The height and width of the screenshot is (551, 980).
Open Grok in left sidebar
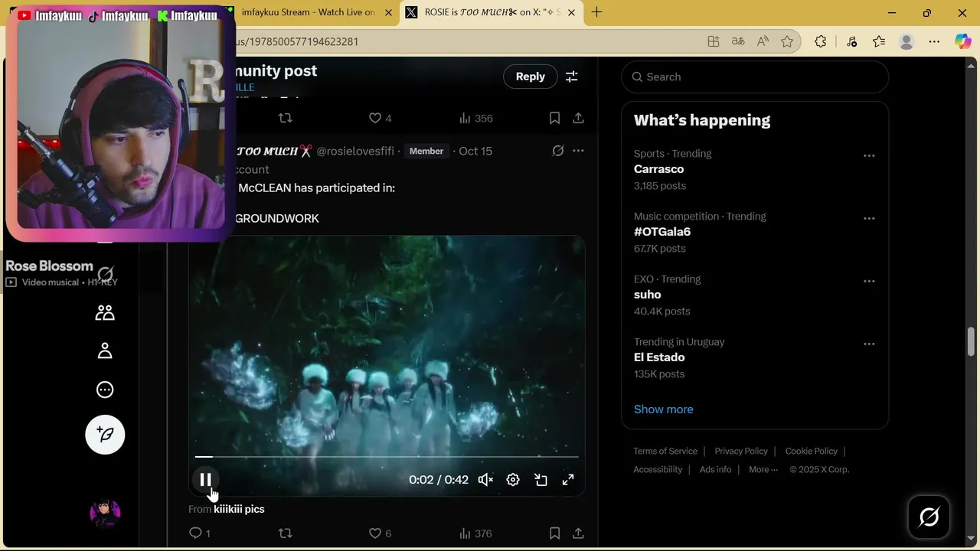click(x=105, y=275)
